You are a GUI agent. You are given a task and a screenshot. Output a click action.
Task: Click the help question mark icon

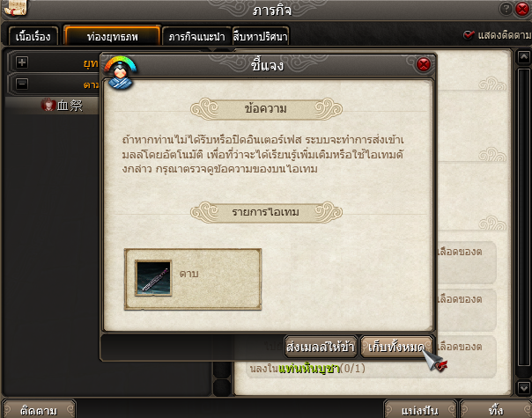(x=506, y=9)
